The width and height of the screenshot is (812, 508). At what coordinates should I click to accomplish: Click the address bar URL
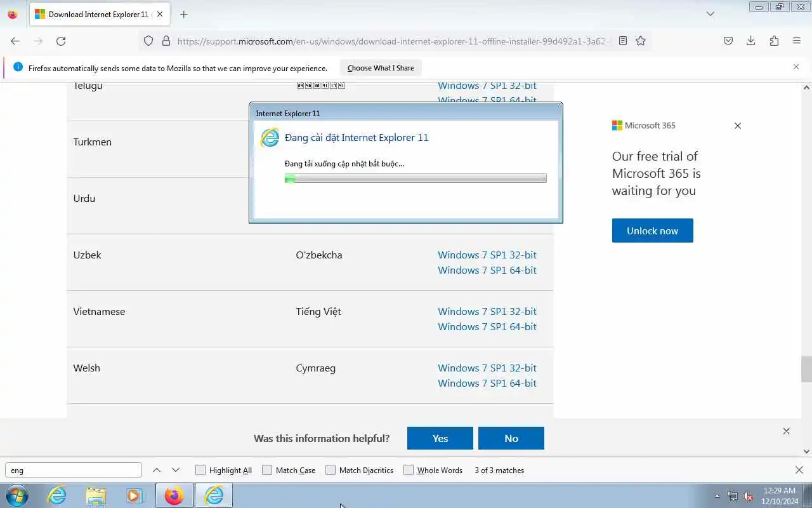(x=393, y=41)
